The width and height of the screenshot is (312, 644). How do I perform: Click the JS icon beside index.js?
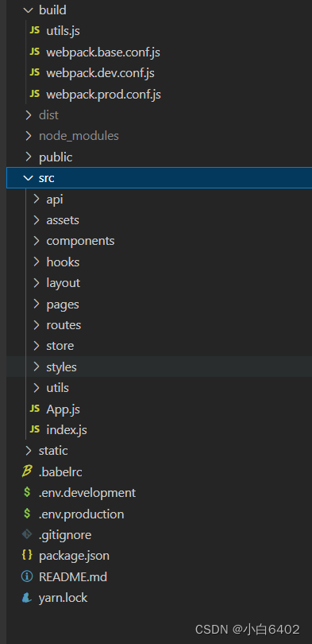(35, 430)
